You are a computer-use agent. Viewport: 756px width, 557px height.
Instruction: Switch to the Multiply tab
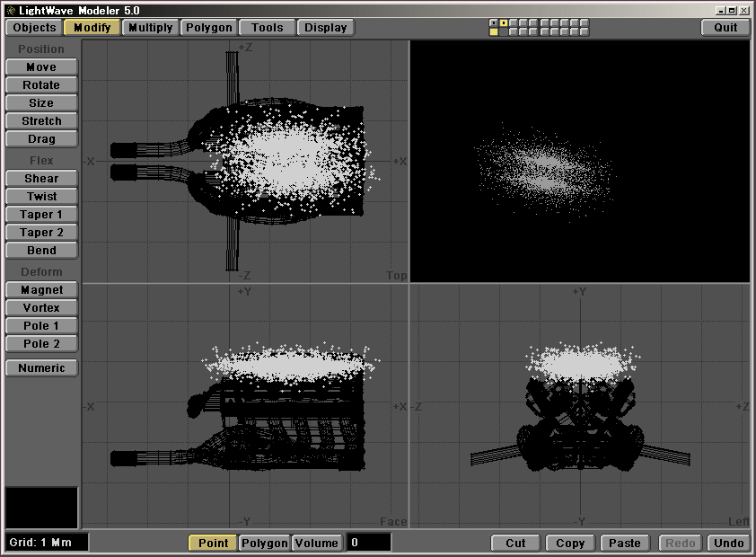tap(150, 28)
